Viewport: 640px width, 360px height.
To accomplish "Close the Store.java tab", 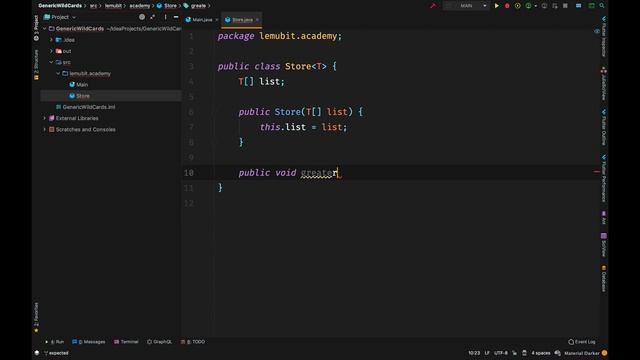I will tap(257, 20).
